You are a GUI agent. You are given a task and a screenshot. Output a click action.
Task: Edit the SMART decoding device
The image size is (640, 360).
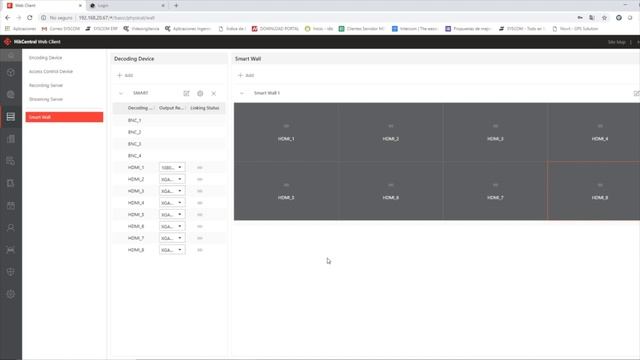point(187,93)
